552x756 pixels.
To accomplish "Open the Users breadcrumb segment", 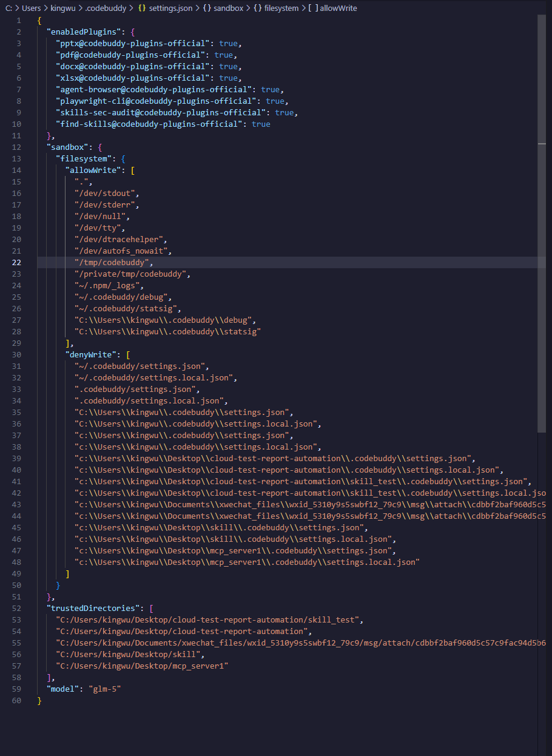I will click(31, 8).
